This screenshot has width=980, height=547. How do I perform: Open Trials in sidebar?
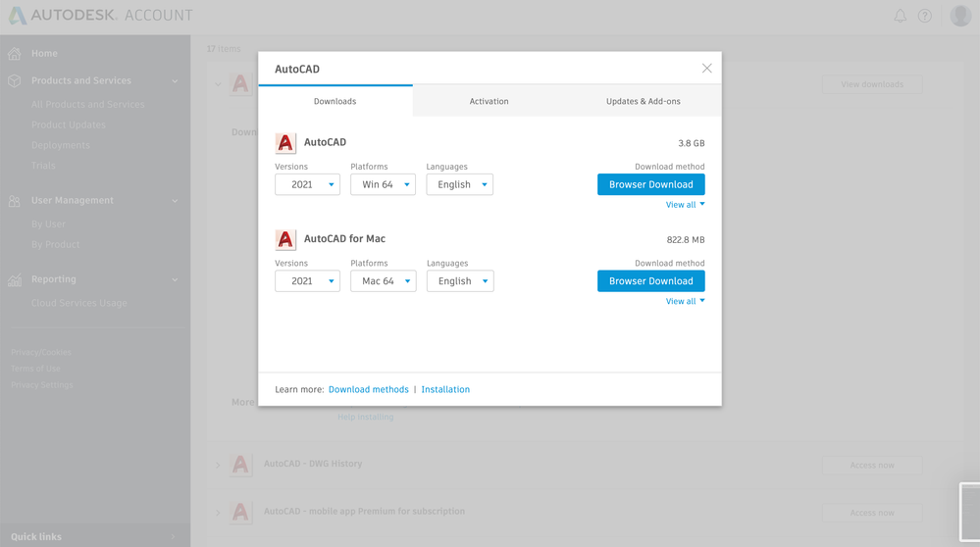coord(43,166)
